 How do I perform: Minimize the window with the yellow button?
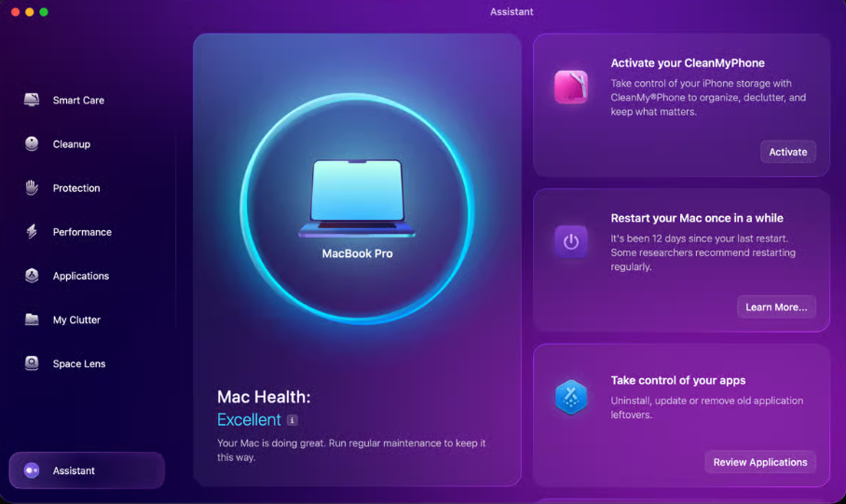coord(30,12)
